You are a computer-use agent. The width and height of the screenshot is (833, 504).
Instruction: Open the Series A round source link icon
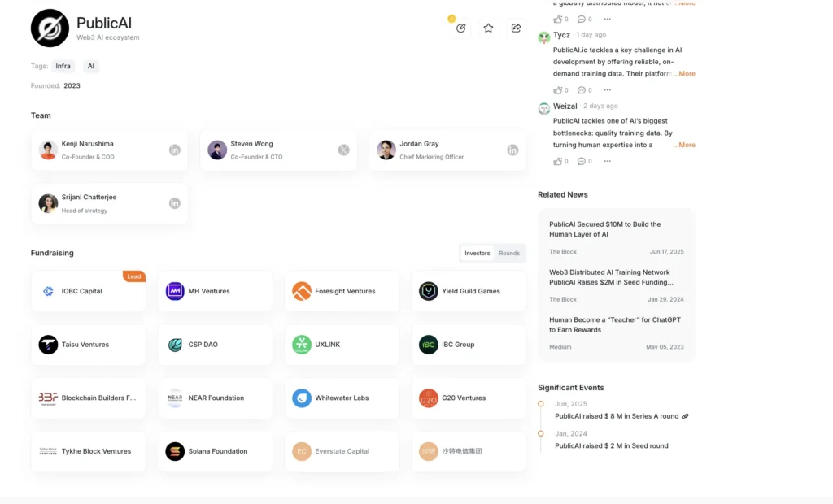[685, 416]
